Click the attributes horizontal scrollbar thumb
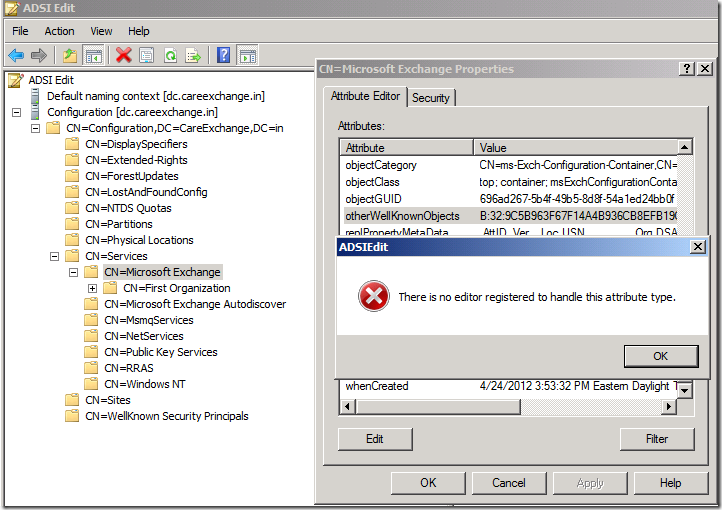Screen dimensions: 722x510 [x=437, y=406]
